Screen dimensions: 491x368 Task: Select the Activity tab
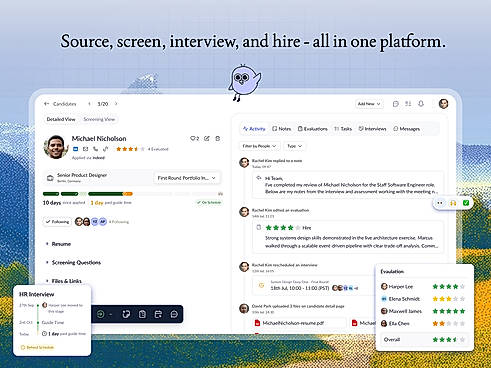click(254, 129)
